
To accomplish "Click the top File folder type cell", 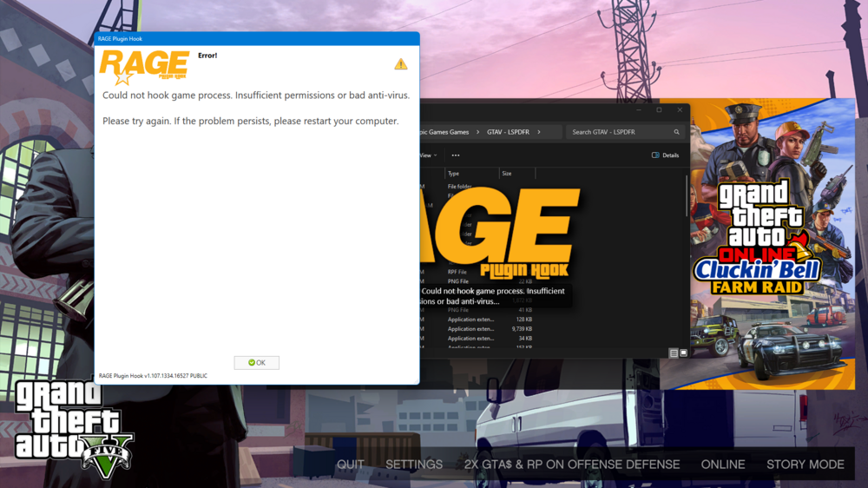I will point(459,187).
